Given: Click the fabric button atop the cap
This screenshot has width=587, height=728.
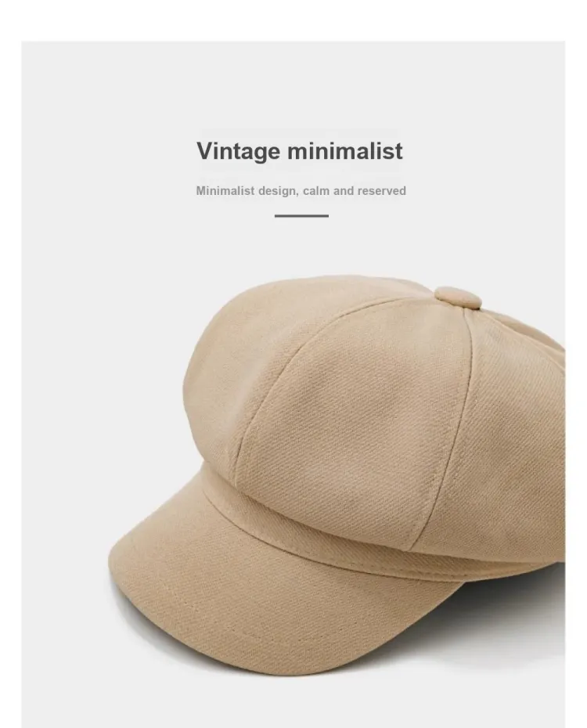Looking at the screenshot, I should tap(458, 298).
